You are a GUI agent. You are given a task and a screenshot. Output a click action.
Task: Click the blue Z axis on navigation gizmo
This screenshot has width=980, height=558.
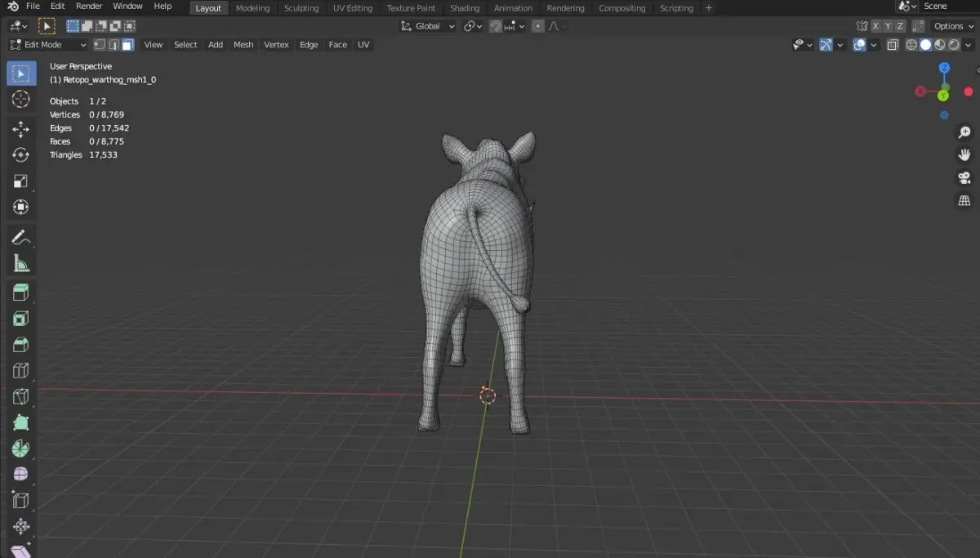(x=944, y=68)
